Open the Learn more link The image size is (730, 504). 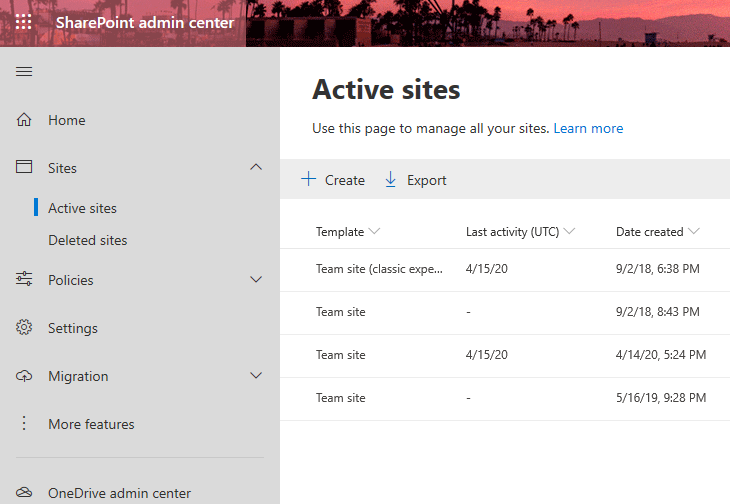click(x=588, y=128)
